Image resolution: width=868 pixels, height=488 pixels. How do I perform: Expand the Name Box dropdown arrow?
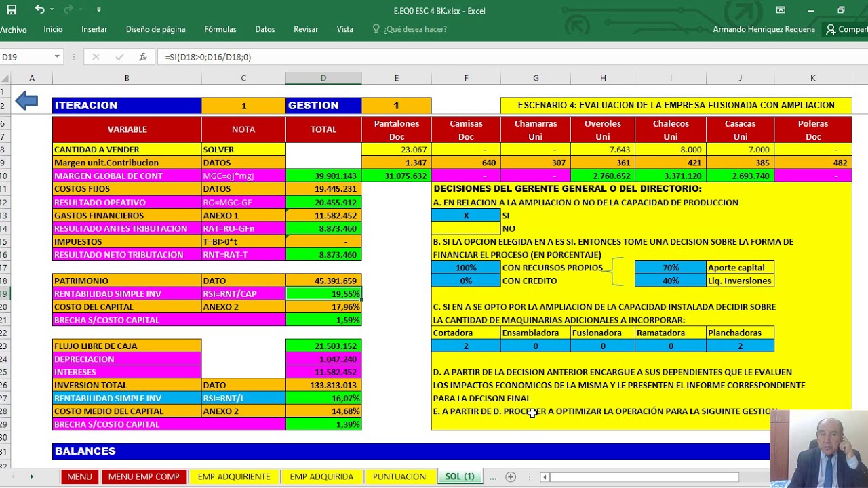pos(57,57)
